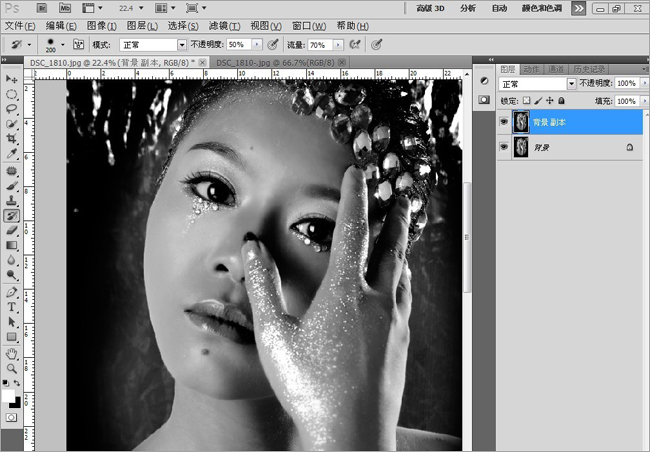
Task: Open the 流量 flow slider arrow
Action: tap(338, 45)
